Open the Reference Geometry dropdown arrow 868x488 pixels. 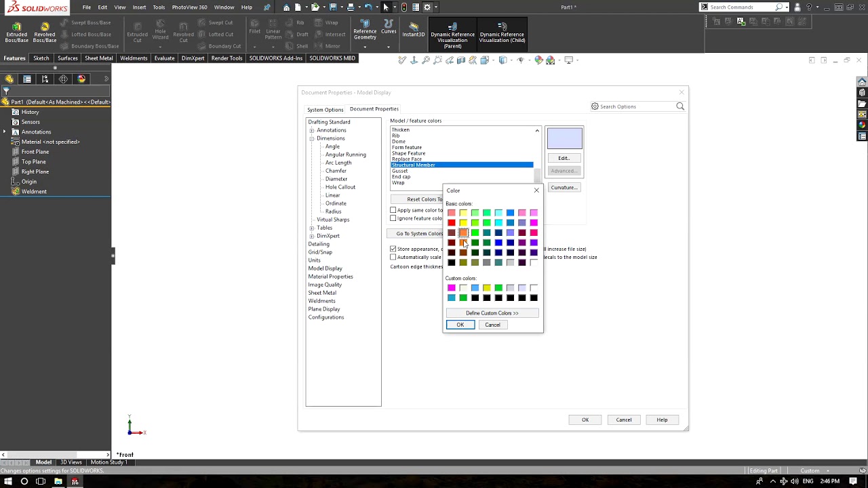(365, 47)
